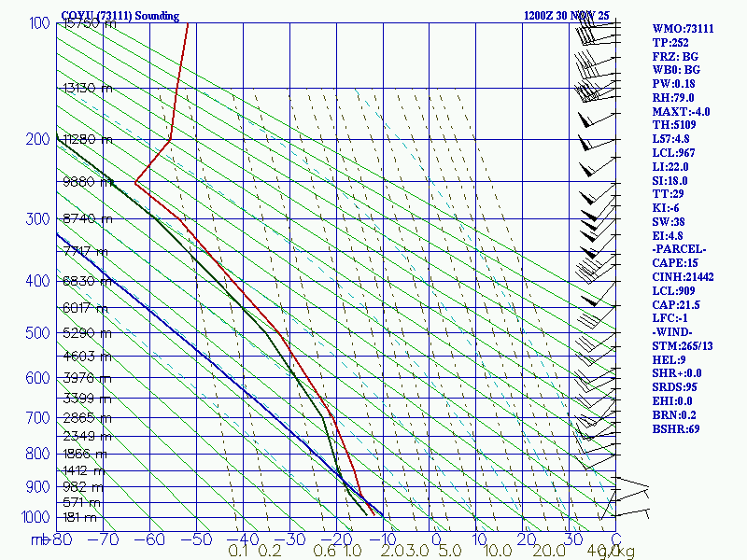Click the '10.0' mixing ratio label
The height and width of the screenshot is (560, 747).
[498, 551]
